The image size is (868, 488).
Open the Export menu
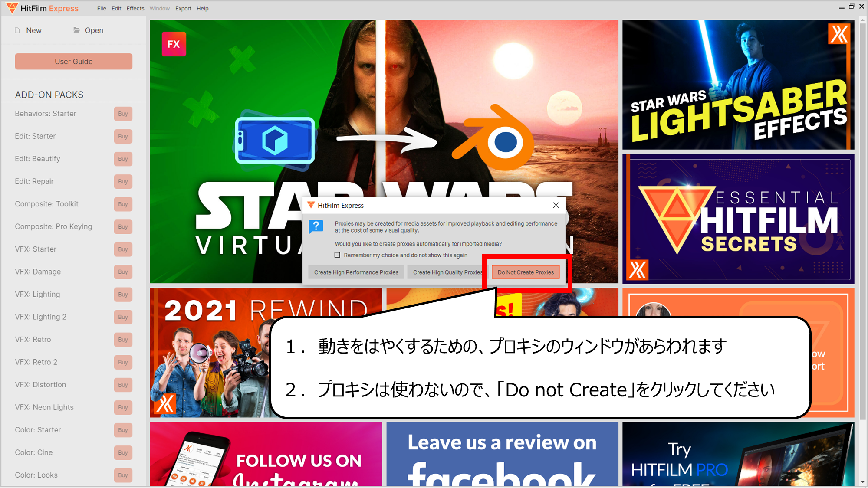point(183,8)
